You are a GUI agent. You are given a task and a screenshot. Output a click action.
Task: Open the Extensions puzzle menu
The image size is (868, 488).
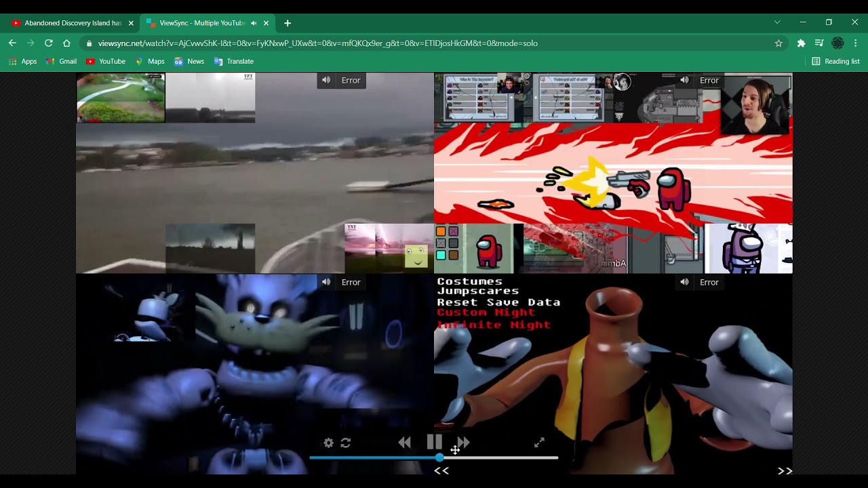click(x=801, y=43)
